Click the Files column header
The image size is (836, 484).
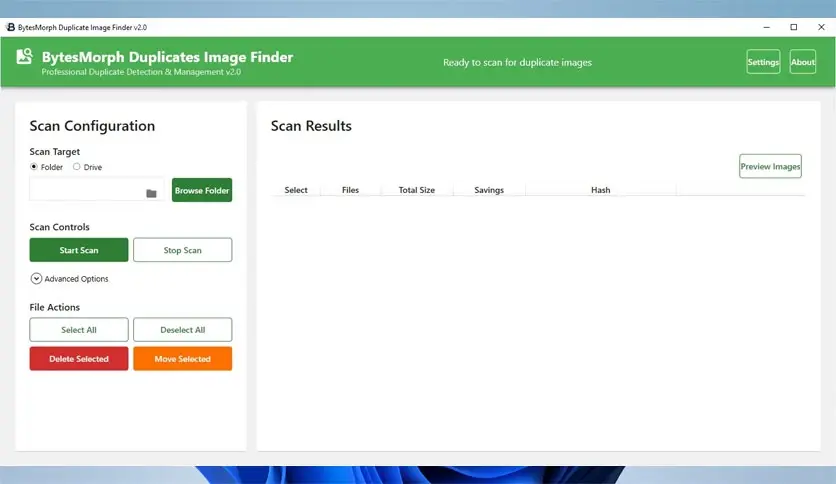tap(350, 190)
